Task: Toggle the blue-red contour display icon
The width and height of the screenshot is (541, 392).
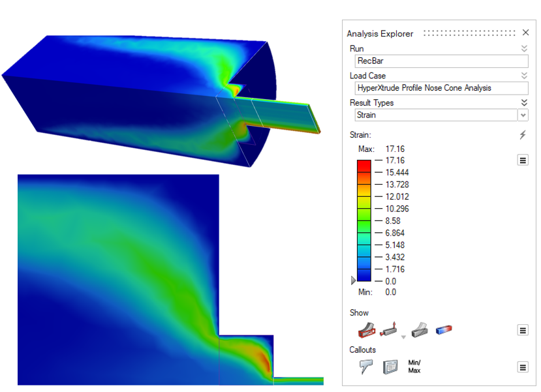Action: [x=444, y=330]
